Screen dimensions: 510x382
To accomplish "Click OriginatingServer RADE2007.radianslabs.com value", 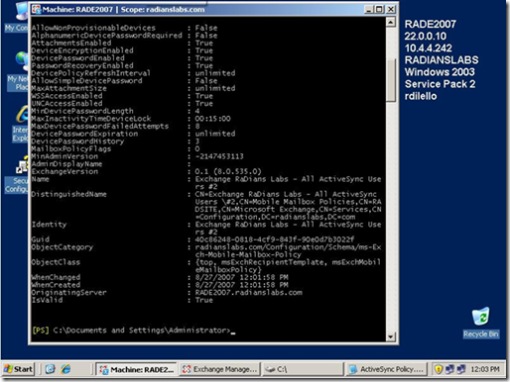I will point(249,292).
